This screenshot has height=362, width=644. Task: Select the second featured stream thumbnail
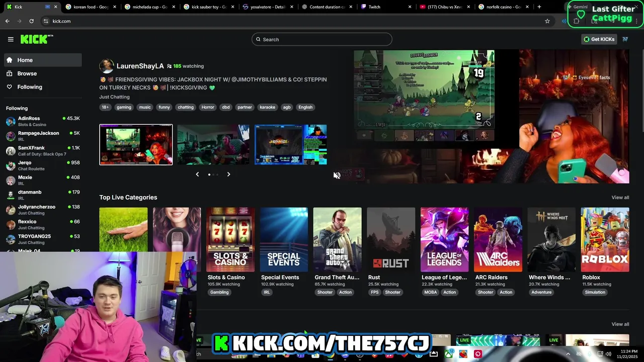[213, 144]
